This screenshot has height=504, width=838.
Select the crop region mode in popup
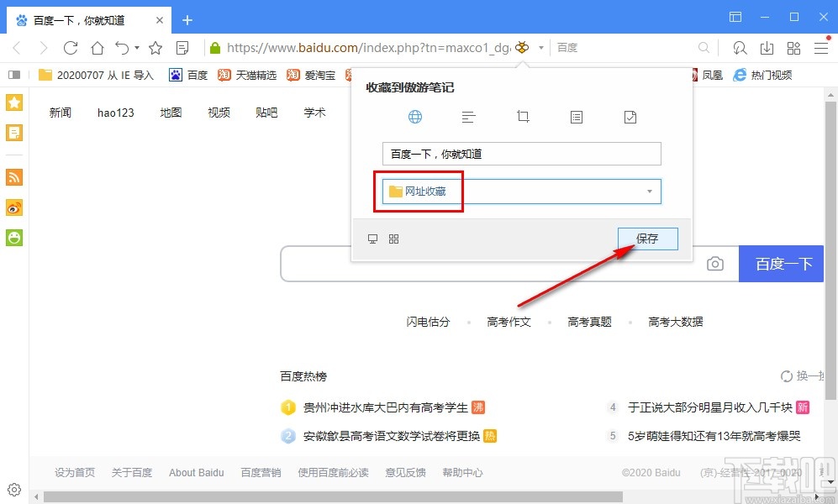pyautogui.click(x=523, y=117)
